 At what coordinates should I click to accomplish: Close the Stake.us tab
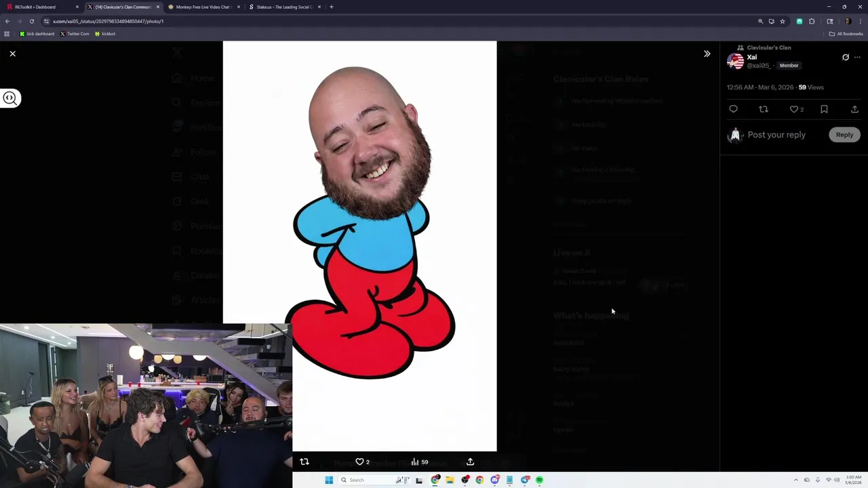319,7
